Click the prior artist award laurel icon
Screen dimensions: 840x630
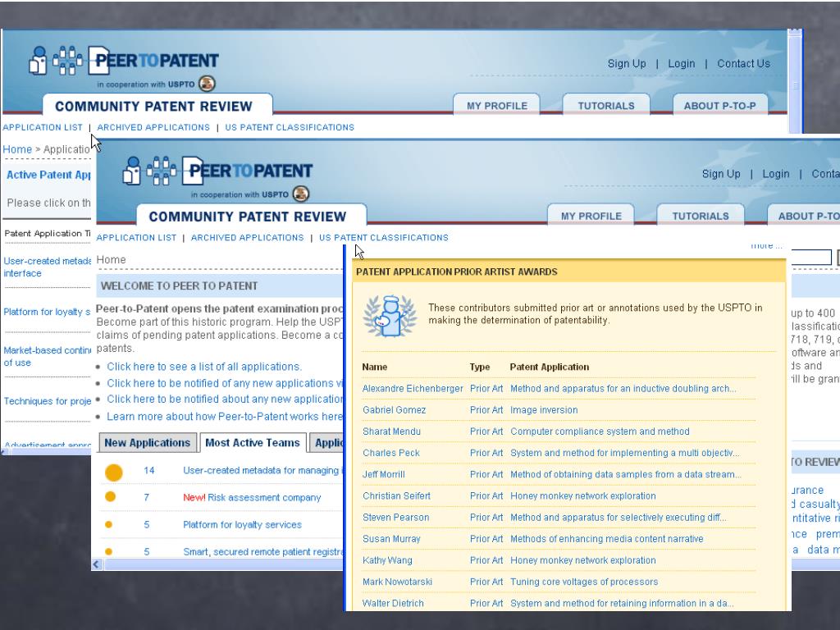click(x=390, y=316)
